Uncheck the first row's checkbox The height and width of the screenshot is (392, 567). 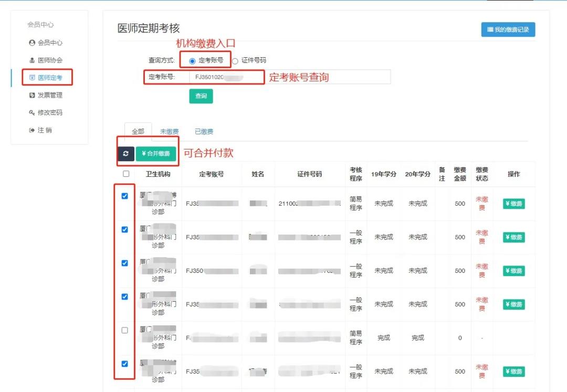pos(125,196)
